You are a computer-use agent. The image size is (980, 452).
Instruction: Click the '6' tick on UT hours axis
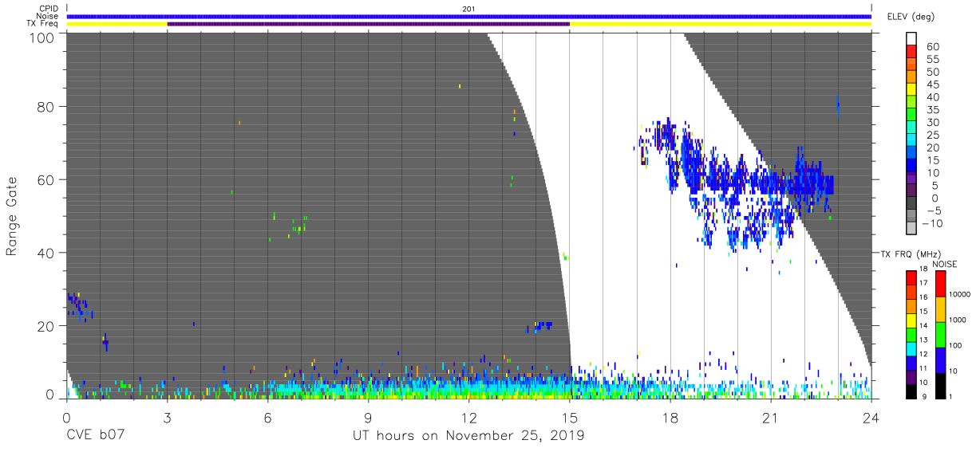pos(267,417)
